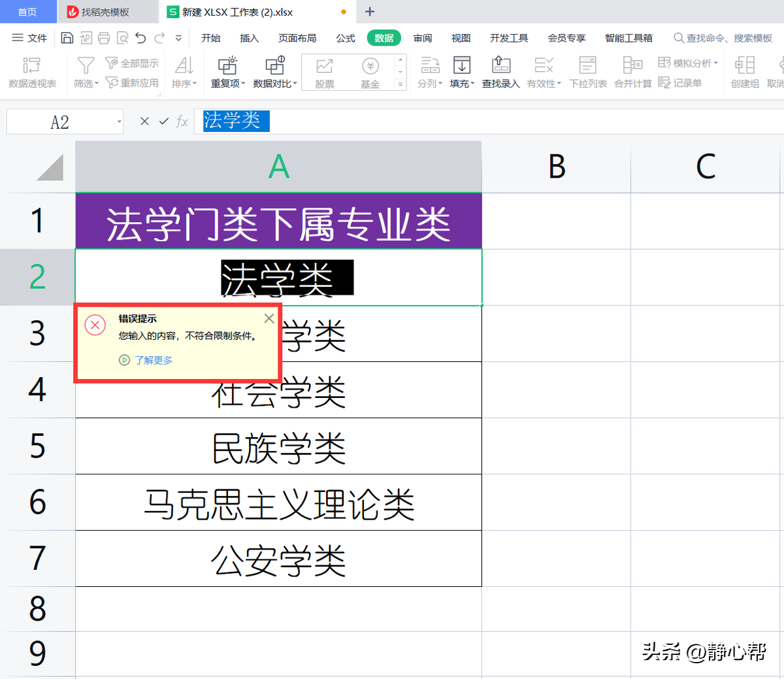Click the save icon in the quick toolbar
The image size is (784, 679).
tap(67, 38)
